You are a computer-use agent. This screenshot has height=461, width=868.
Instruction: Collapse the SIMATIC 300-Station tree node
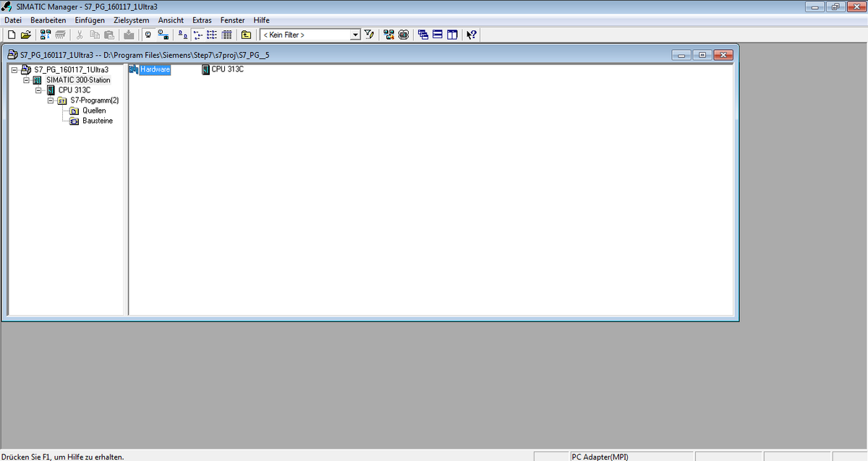point(27,80)
